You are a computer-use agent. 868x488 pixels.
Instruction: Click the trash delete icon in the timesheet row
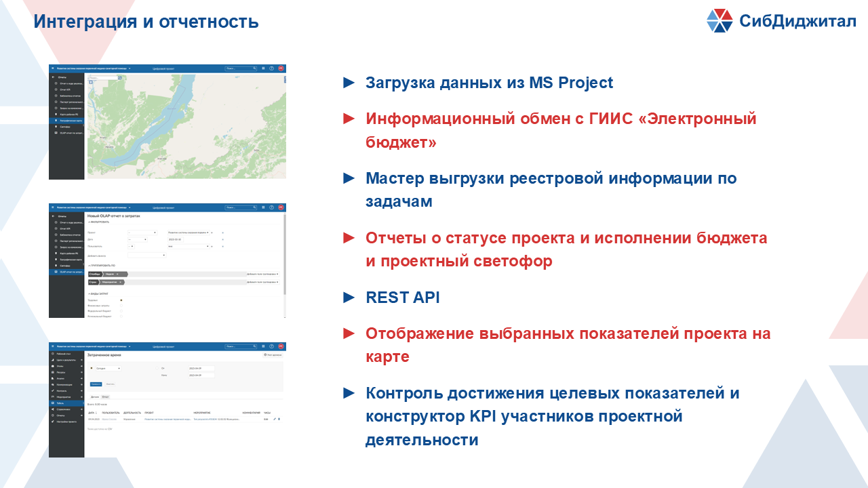click(279, 419)
